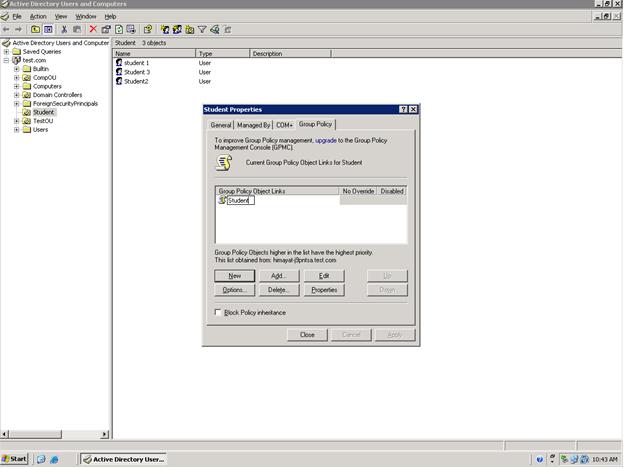Viewport: 624px width, 469px height.
Task: Click the tray help icon on taskbar
Action: (539, 459)
